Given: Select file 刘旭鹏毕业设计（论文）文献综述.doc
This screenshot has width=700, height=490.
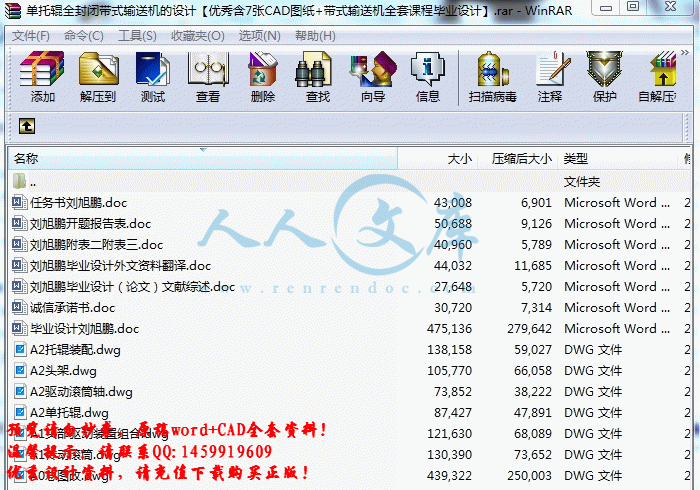Looking at the screenshot, I should pyautogui.click(x=350, y=287).
